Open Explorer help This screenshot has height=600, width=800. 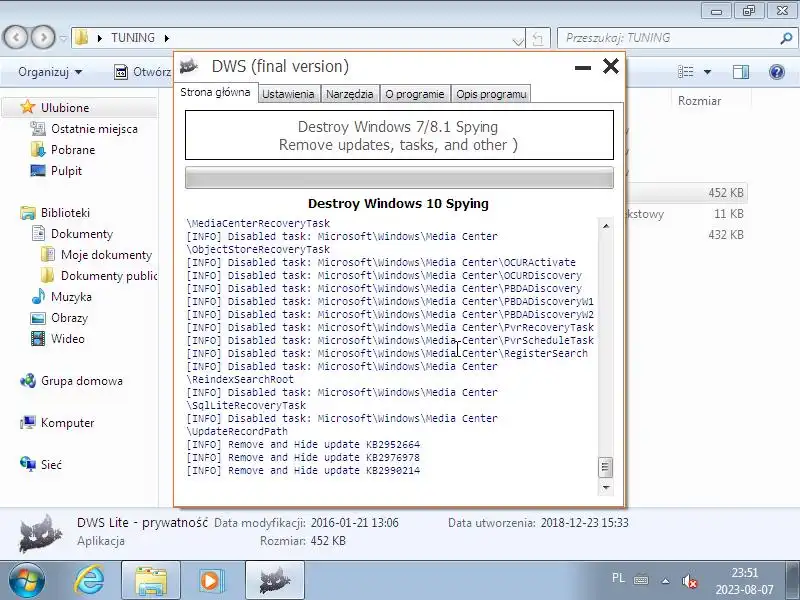(777, 72)
